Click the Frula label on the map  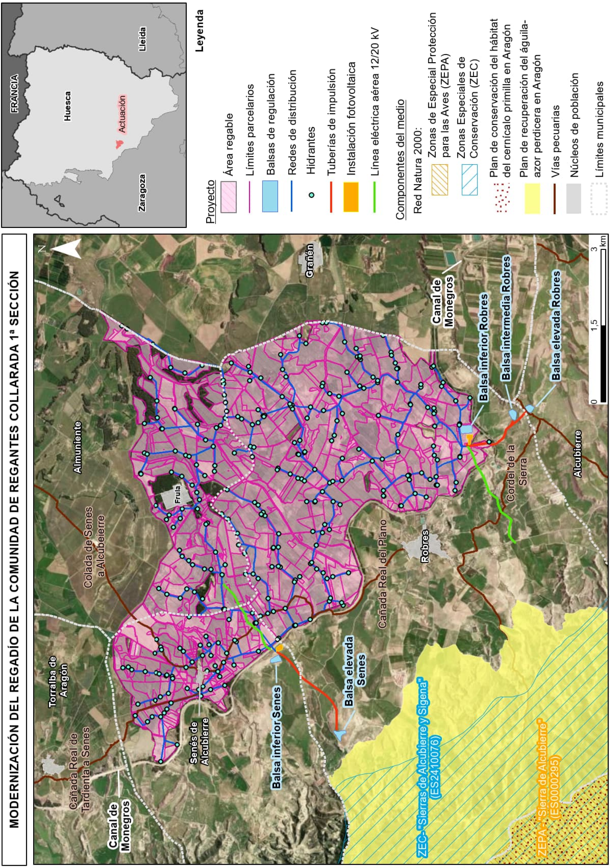tap(178, 494)
